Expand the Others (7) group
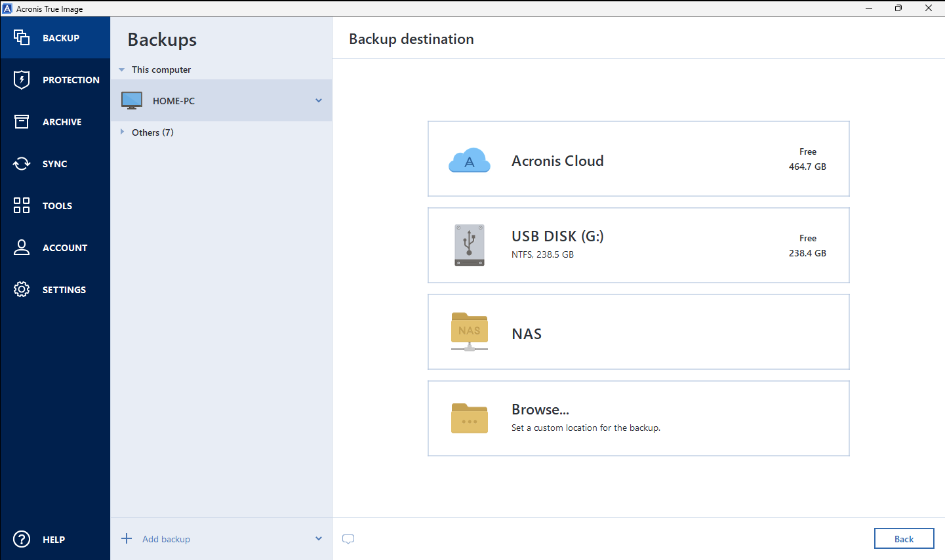 (x=123, y=132)
